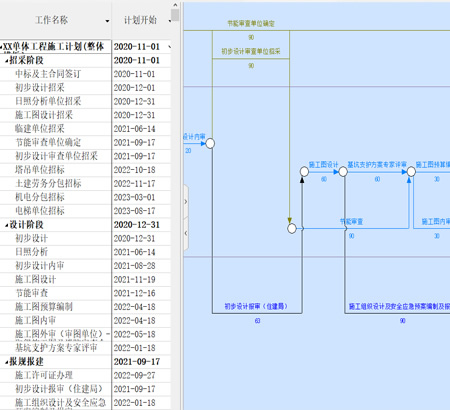Open the 计划开始 column filter dropdown
Screen dimensions: 450x410
[x=170, y=21]
